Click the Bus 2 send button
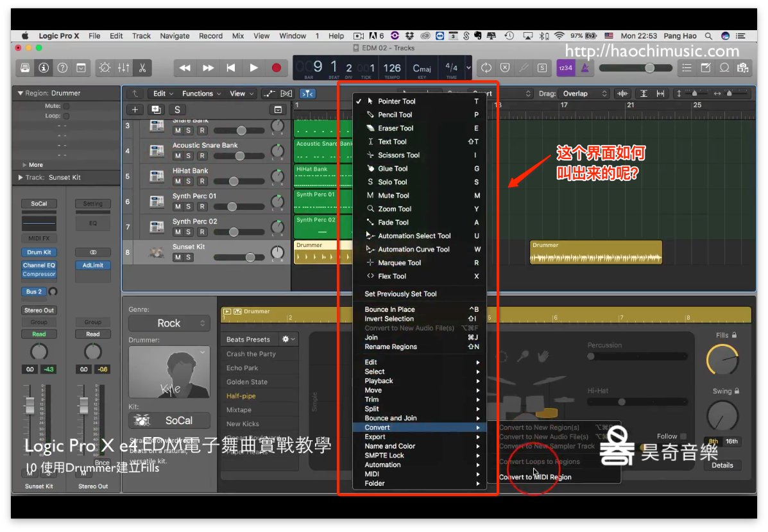 [34, 291]
